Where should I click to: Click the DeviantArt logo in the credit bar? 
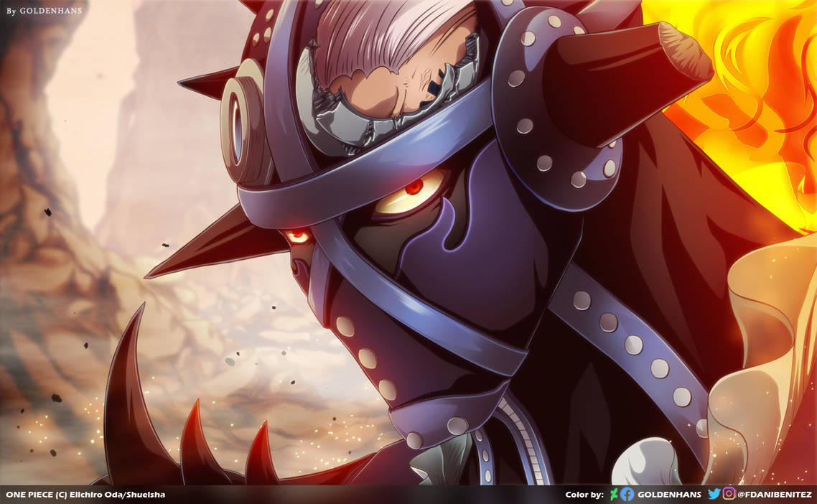[x=615, y=495]
